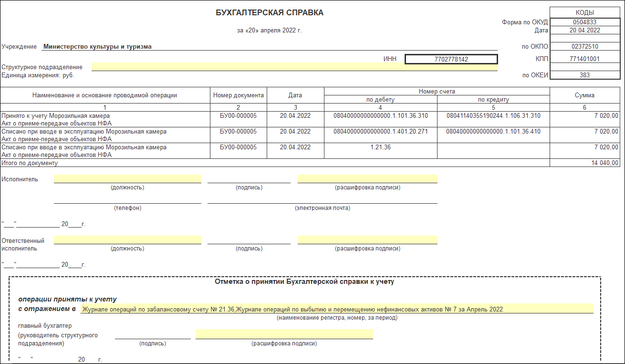Select debit account 08040000000000000.1.101.36.310
This screenshot has height=364, width=625.
tap(381, 116)
